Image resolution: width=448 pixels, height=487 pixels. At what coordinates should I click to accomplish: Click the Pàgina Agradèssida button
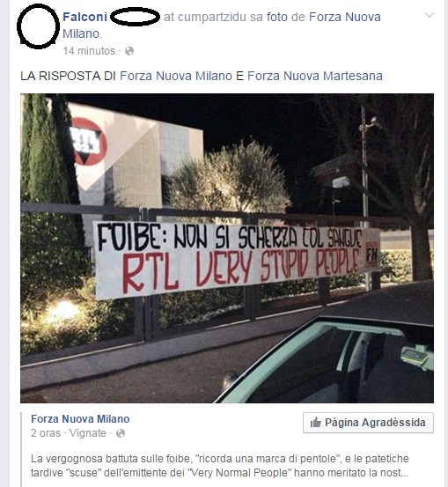pos(368,423)
